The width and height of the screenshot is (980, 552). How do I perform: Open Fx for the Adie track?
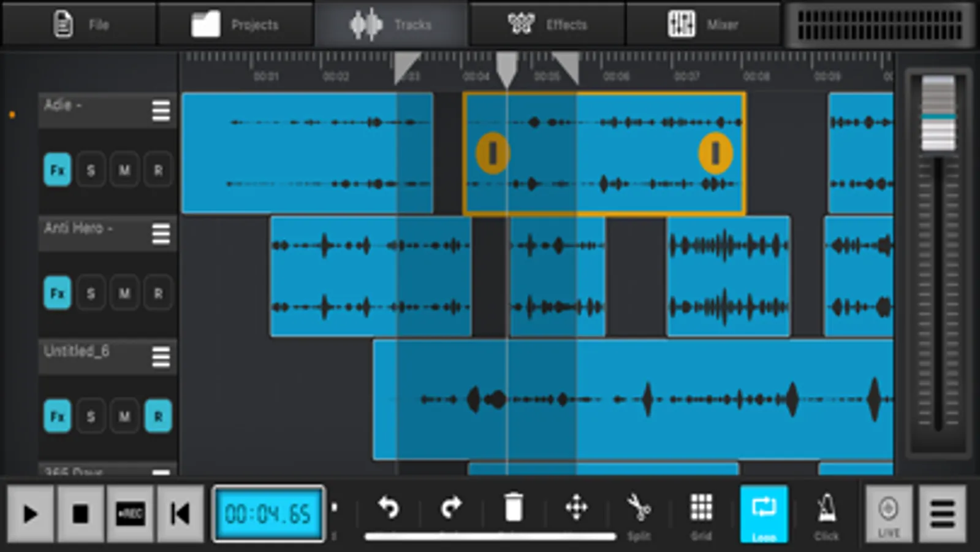click(57, 170)
